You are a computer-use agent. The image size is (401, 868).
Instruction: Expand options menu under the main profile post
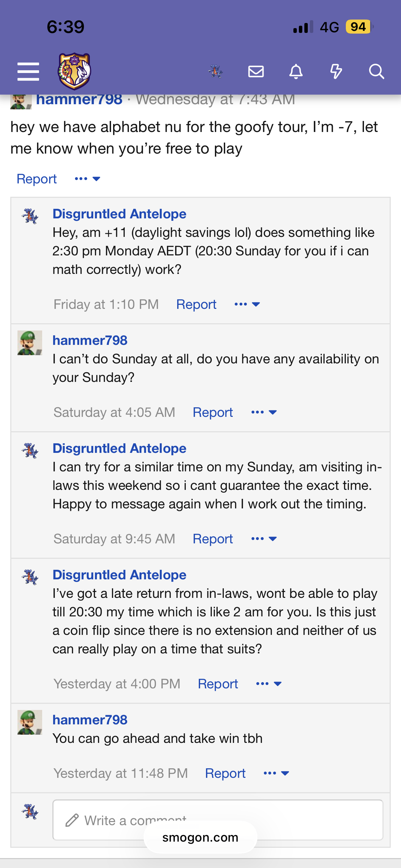tap(87, 179)
